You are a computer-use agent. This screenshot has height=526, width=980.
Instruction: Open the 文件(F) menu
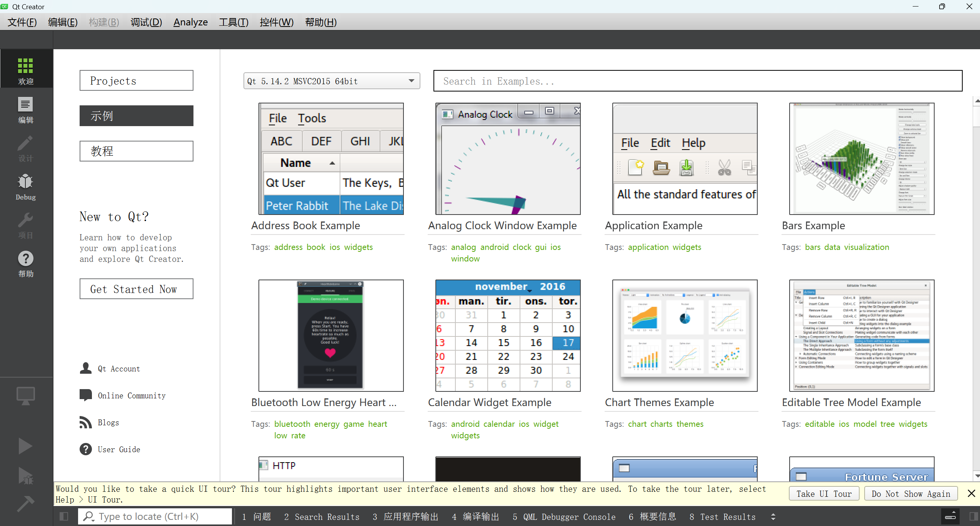22,22
